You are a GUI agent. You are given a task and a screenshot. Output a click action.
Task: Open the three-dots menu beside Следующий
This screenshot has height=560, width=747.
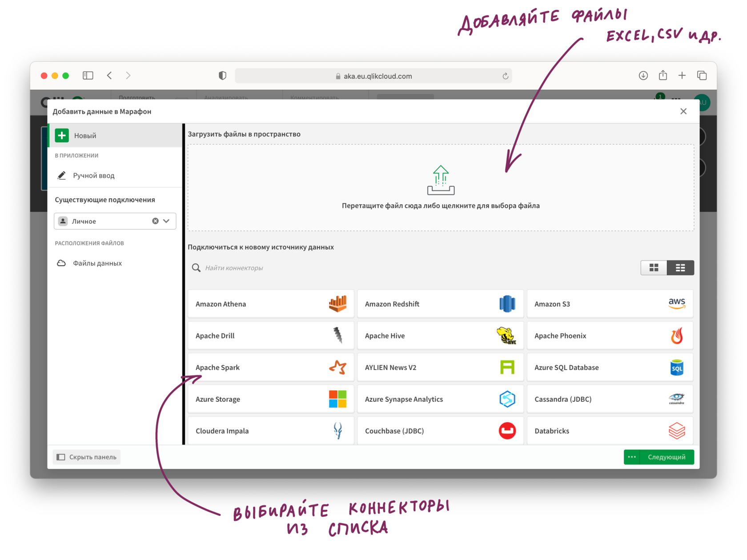632,457
